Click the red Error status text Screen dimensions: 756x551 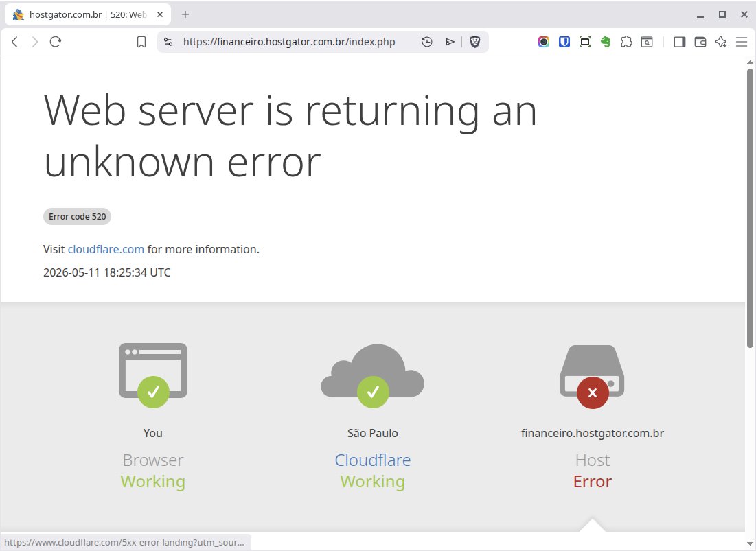pos(593,481)
